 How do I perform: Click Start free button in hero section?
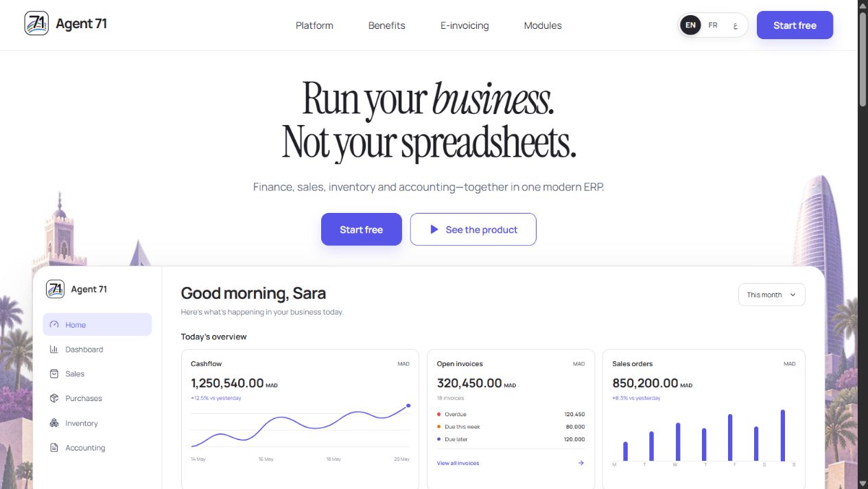click(x=361, y=229)
